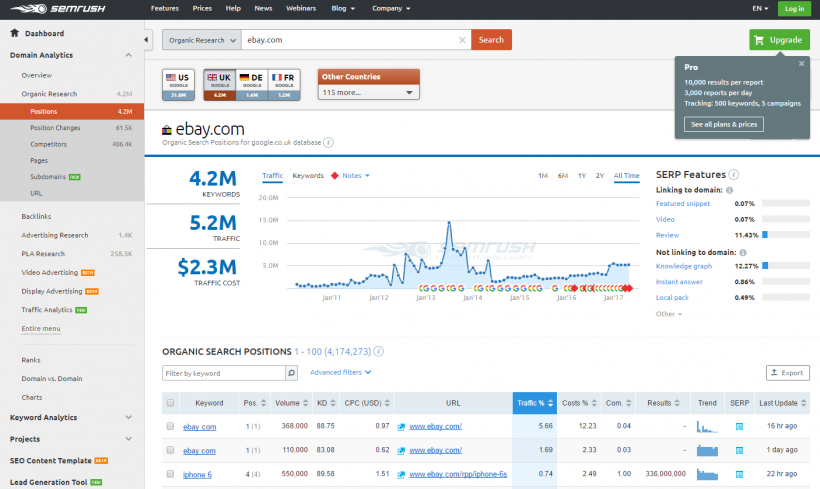Expand Other SERP features
The height and width of the screenshot is (489, 820).
tap(669, 314)
